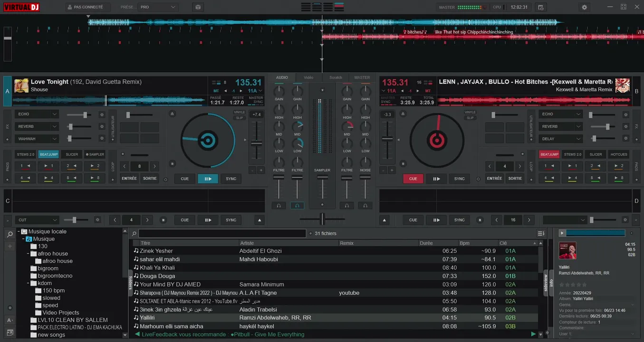Toggle master tempo MT on deck A
Image resolution: width=644 pixels, height=342 pixels.
tap(216, 91)
